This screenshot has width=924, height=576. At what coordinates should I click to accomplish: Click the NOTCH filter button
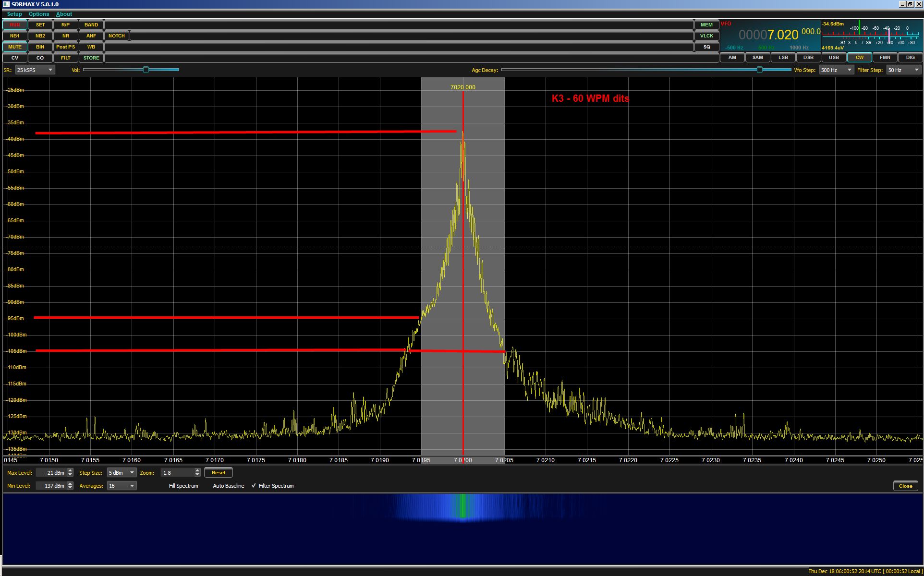pos(117,36)
